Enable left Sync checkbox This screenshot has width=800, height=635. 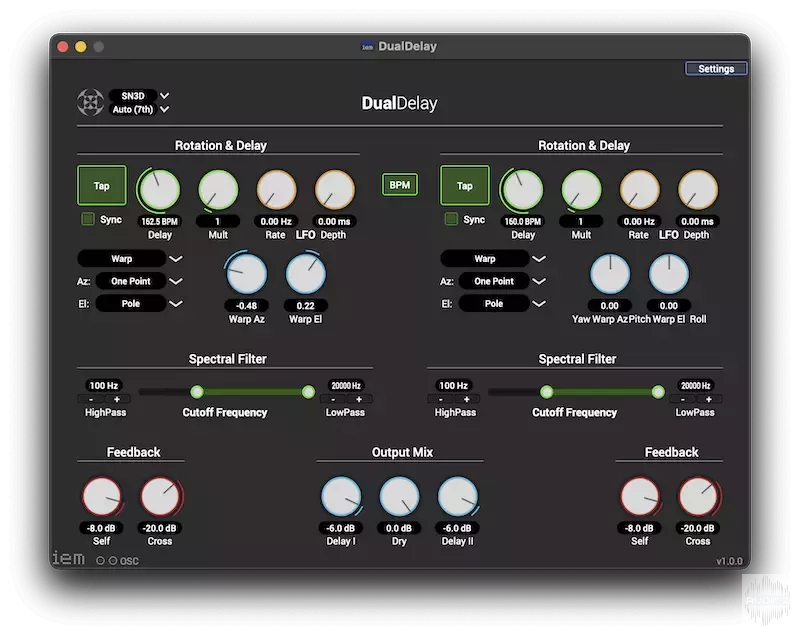coord(88,219)
